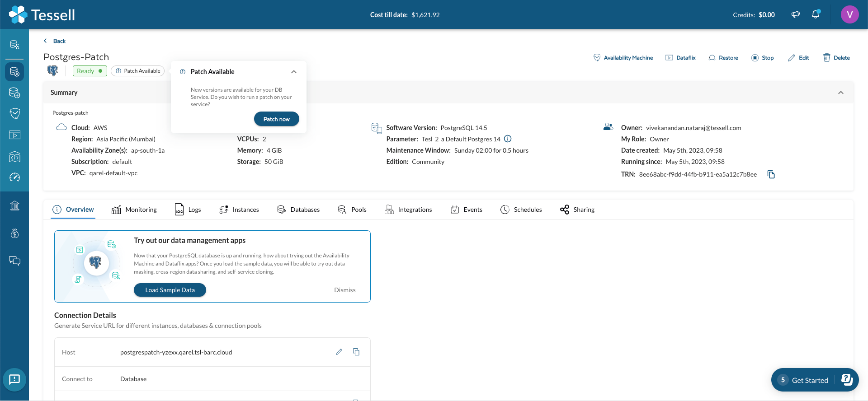Screen dimensions: 868x401
Task: Show Parameter profile info icon
Action: pyautogui.click(x=508, y=139)
